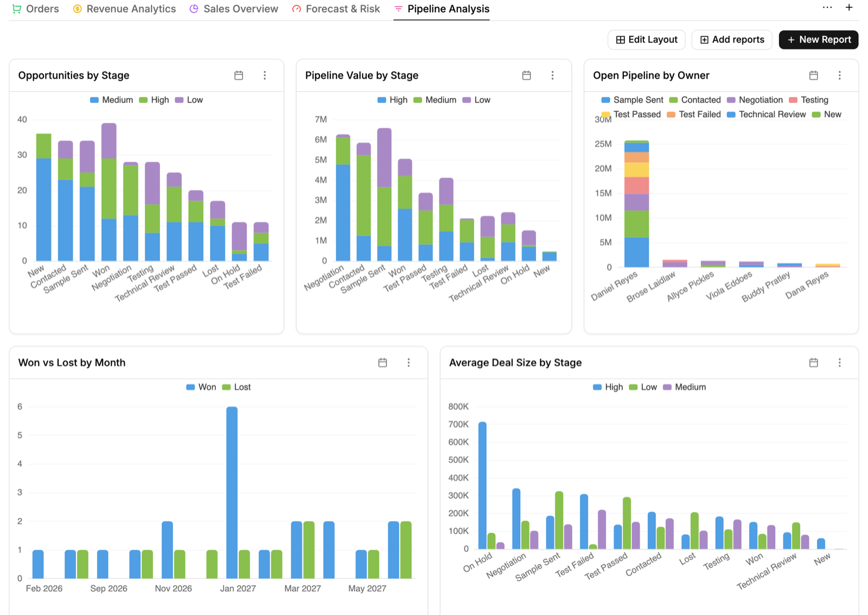
Task: Open date filter on Opportunities by Stage
Action: click(239, 75)
